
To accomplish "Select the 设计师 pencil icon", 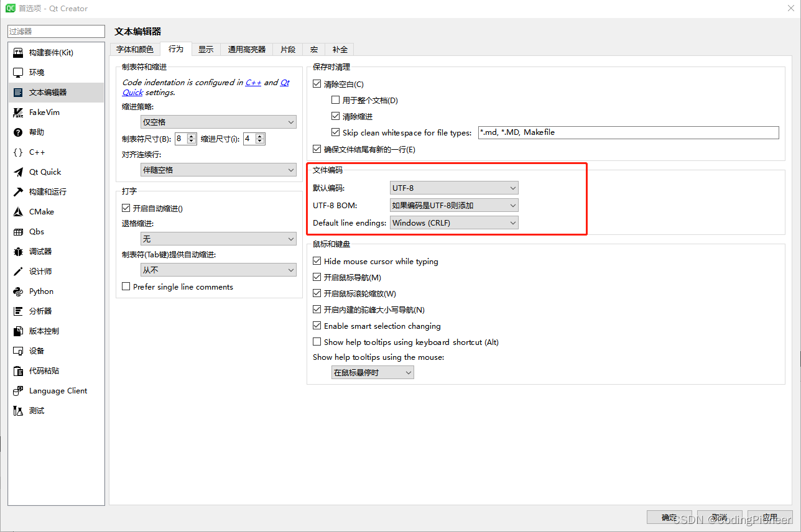I will (18, 272).
